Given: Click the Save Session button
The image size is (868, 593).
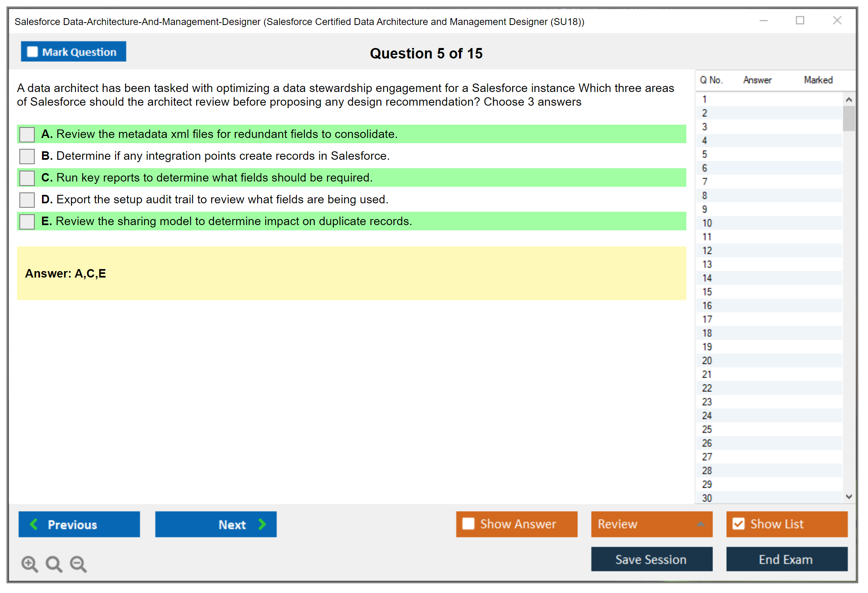Looking at the screenshot, I should [651, 559].
